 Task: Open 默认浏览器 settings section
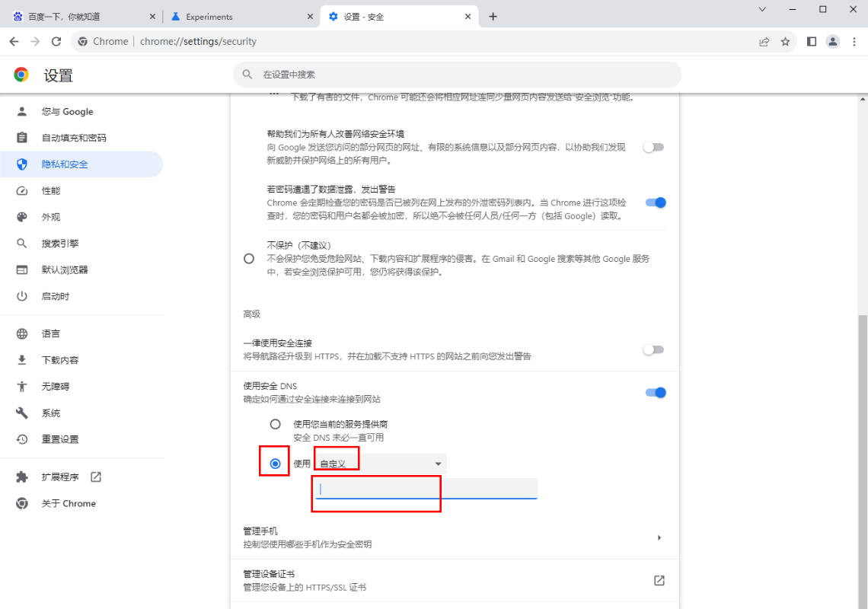coord(82,269)
